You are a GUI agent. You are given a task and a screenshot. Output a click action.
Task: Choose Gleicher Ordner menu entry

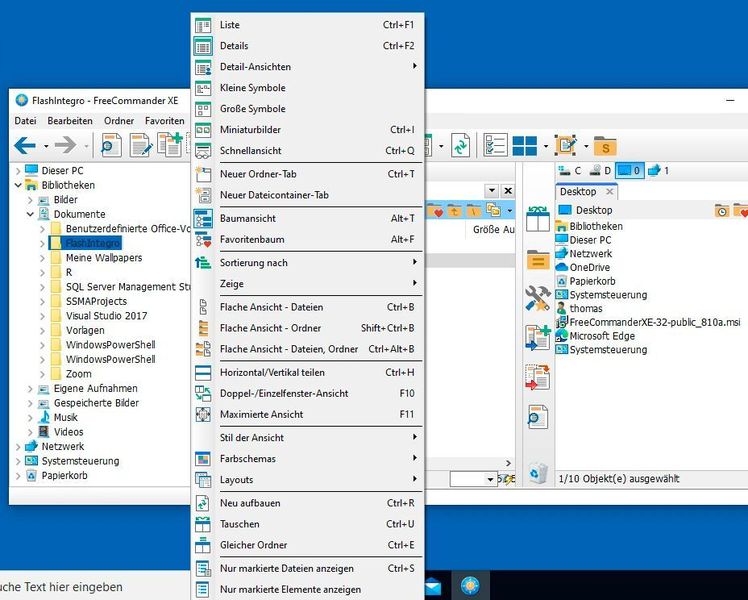[x=308, y=545]
